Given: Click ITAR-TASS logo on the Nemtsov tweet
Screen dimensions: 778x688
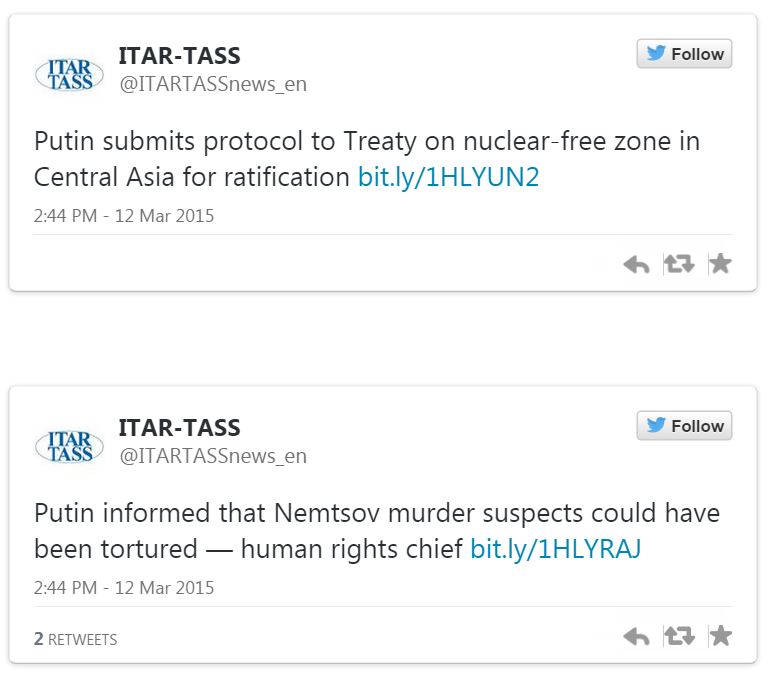Looking at the screenshot, I should click(x=69, y=445).
